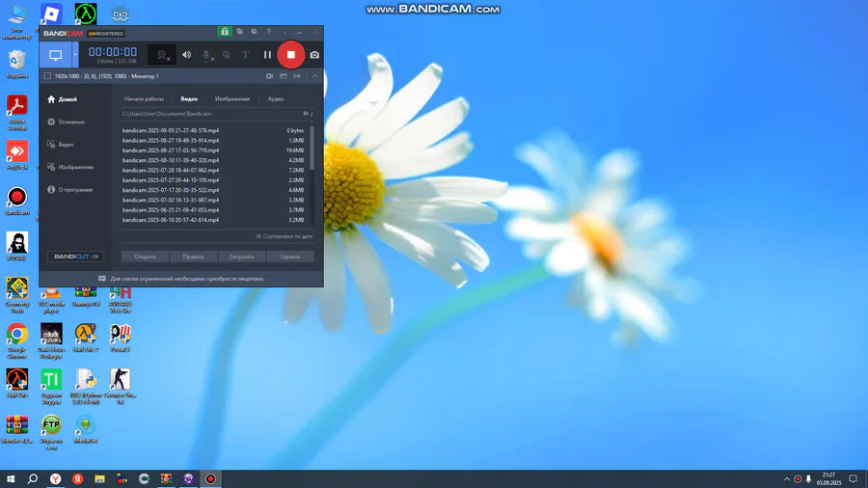Image resolution: width=868 pixels, height=488 pixels.
Task: Toggle the webcam overlay icon
Action: [x=163, y=55]
